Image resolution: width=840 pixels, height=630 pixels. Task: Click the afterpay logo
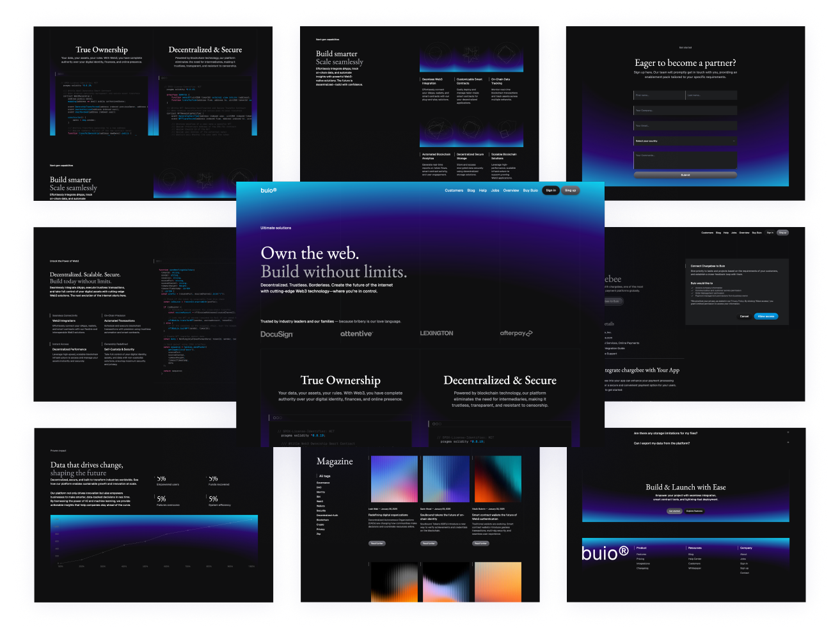pyautogui.click(x=516, y=333)
